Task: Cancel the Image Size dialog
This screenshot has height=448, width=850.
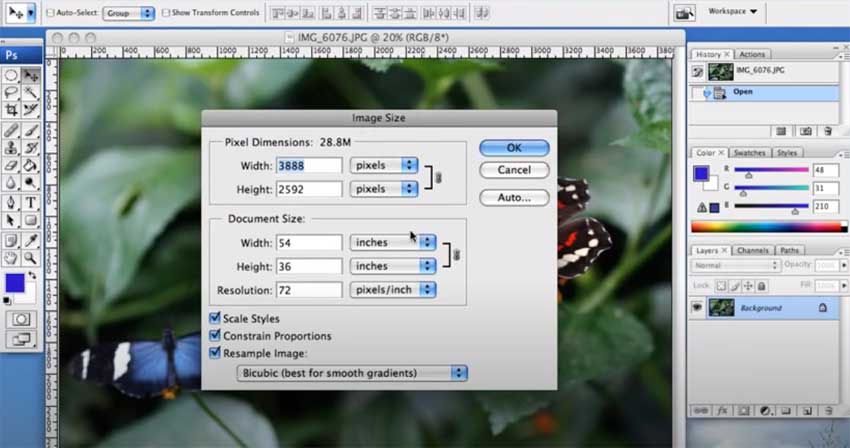Action: (514, 170)
